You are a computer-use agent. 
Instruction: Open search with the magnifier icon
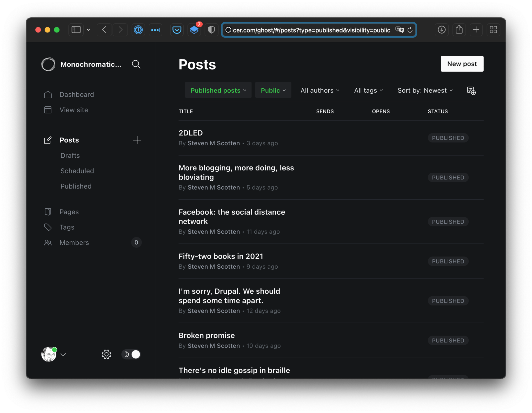click(136, 64)
